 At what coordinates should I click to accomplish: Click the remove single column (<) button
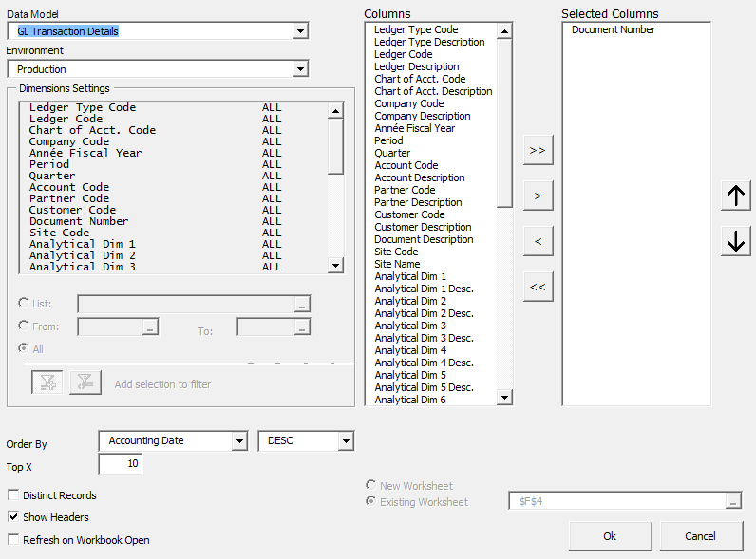coord(538,241)
